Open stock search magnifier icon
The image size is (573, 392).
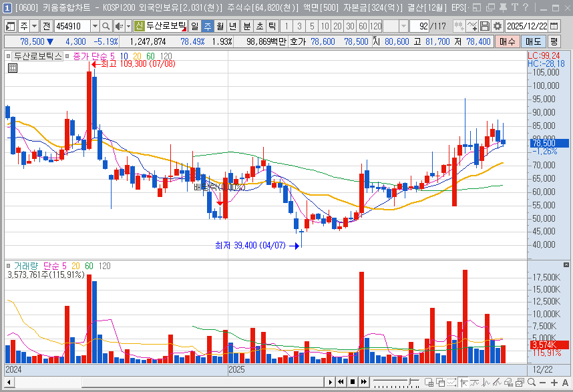[106, 26]
